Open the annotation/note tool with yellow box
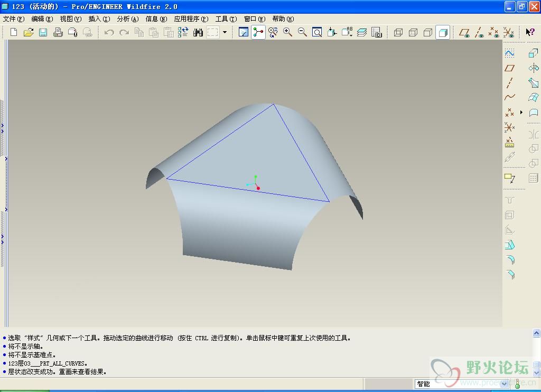The width and height of the screenshot is (541, 392). pyautogui.click(x=510, y=178)
